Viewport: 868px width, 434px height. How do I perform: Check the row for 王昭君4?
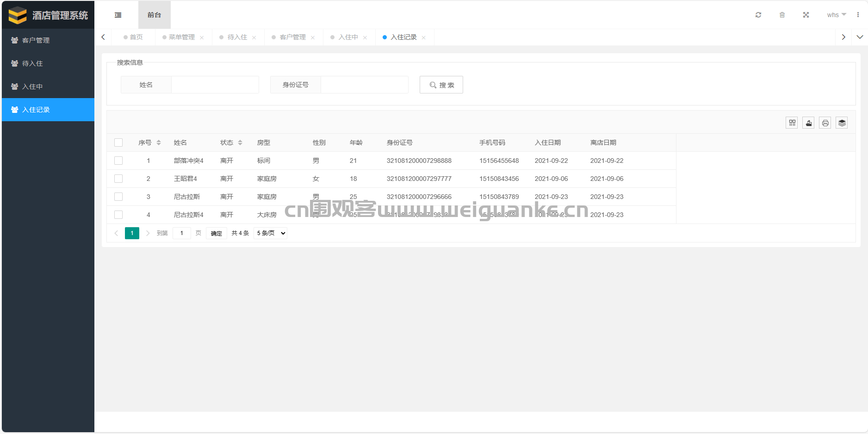click(x=118, y=179)
